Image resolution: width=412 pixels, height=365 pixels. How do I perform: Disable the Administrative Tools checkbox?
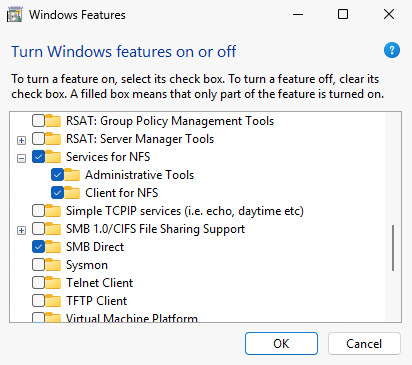click(x=57, y=175)
